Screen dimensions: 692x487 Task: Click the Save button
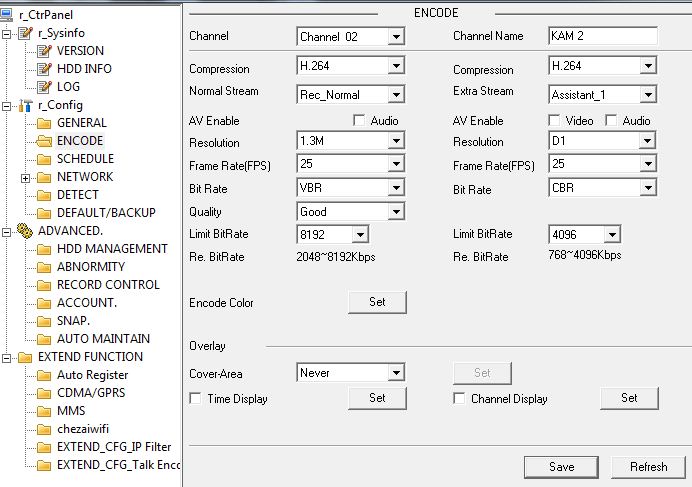pyautogui.click(x=561, y=467)
